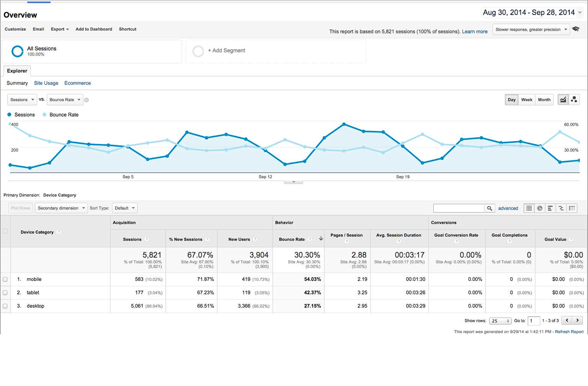This screenshot has height=386, width=588.
Task: Open the graduation cap help icon
Action: tap(576, 29)
